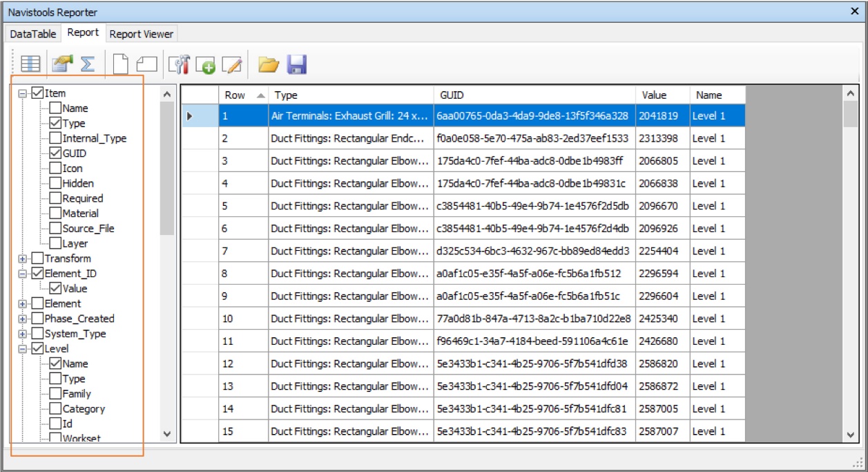Check the Transform group checkbox
This screenshot has height=472, width=868.
point(38,258)
